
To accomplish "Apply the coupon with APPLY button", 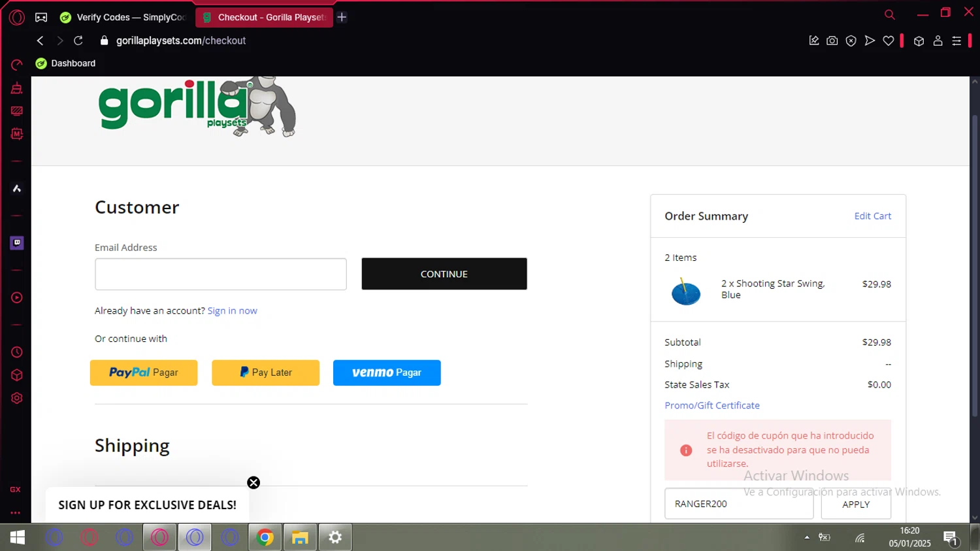I will tap(856, 504).
